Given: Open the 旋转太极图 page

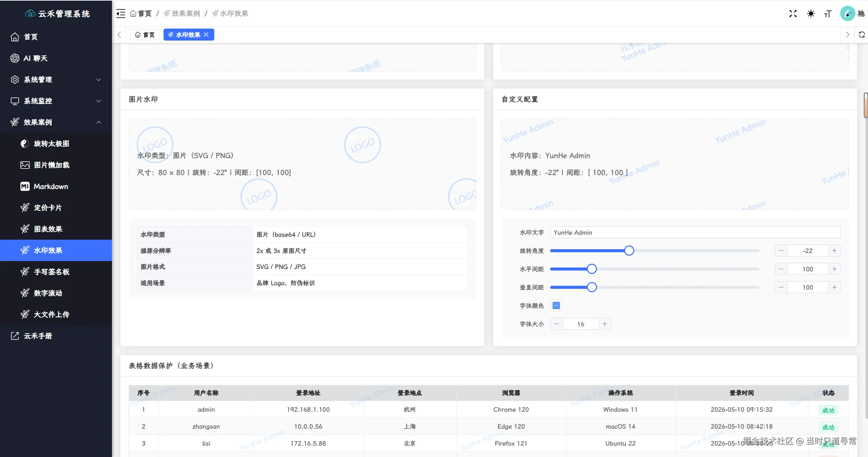Looking at the screenshot, I should 56,144.
